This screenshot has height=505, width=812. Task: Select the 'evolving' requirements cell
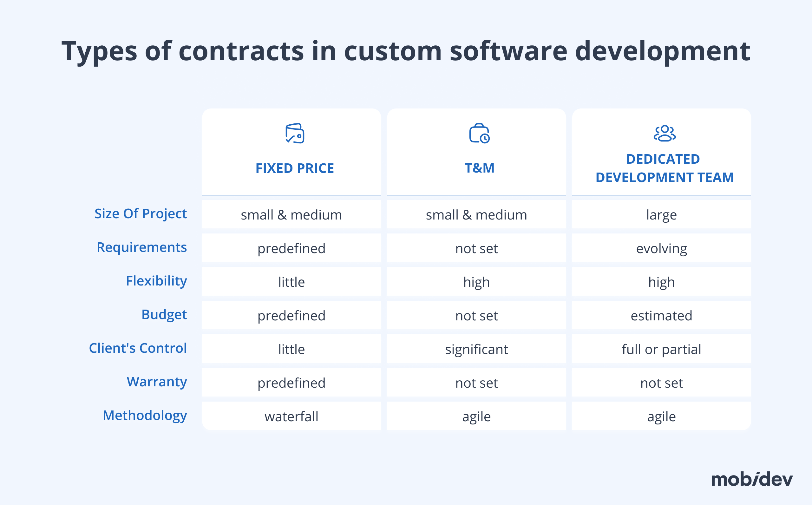tap(661, 248)
